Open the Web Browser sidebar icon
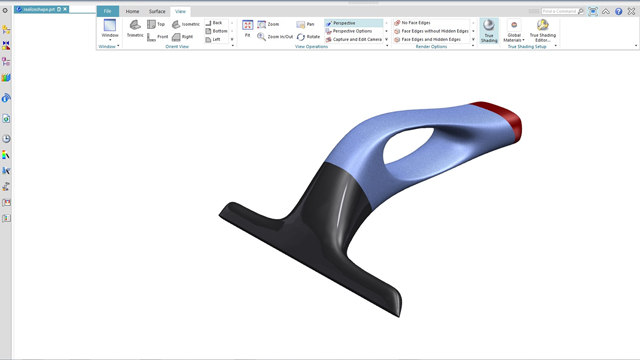640x360 pixels. click(x=6, y=119)
